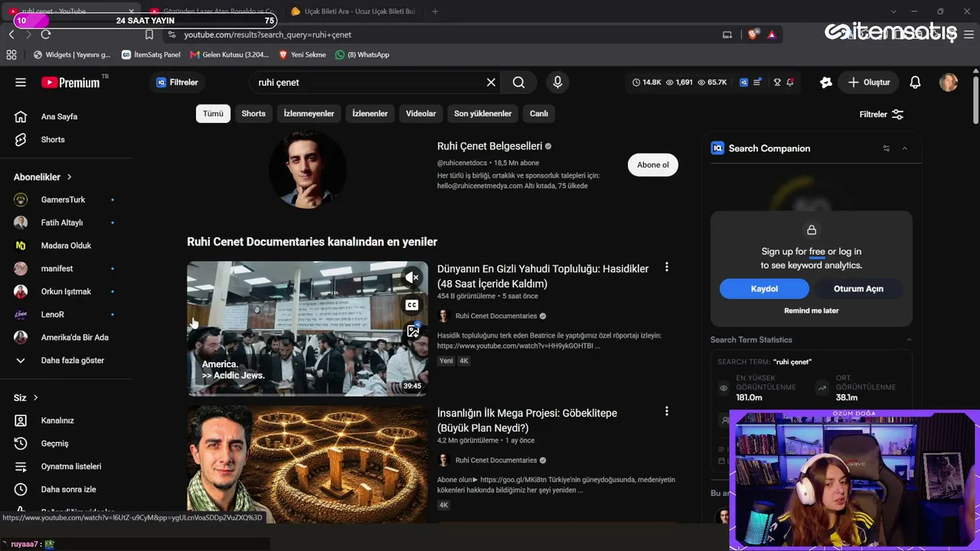Open Brave Shields lion icon
Image resolution: width=980 pixels, height=551 pixels.
(x=753, y=34)
